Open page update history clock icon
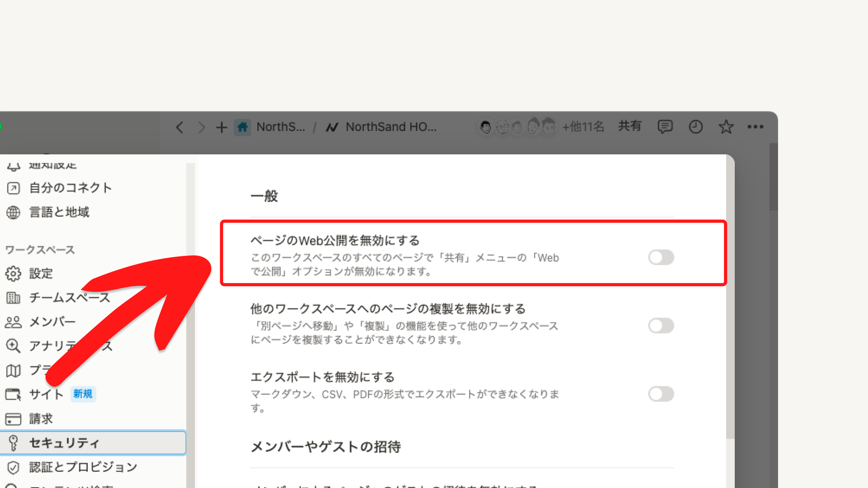 (695, 127)
